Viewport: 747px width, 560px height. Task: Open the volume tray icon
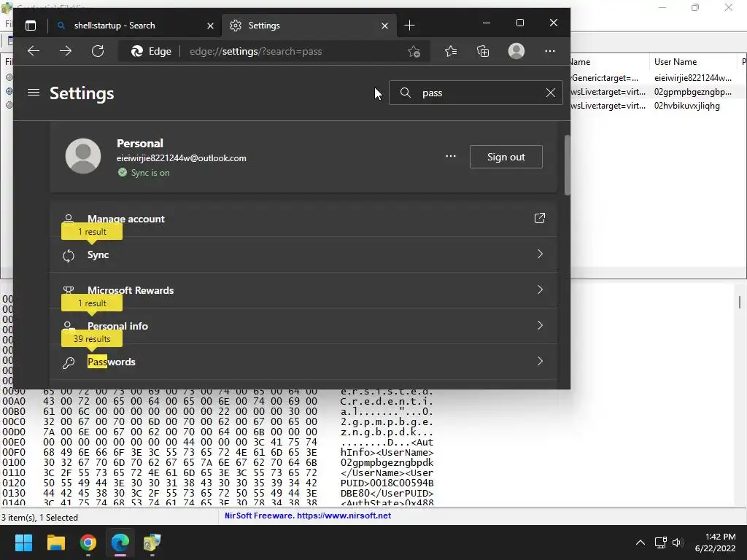[x=678, y=542]
